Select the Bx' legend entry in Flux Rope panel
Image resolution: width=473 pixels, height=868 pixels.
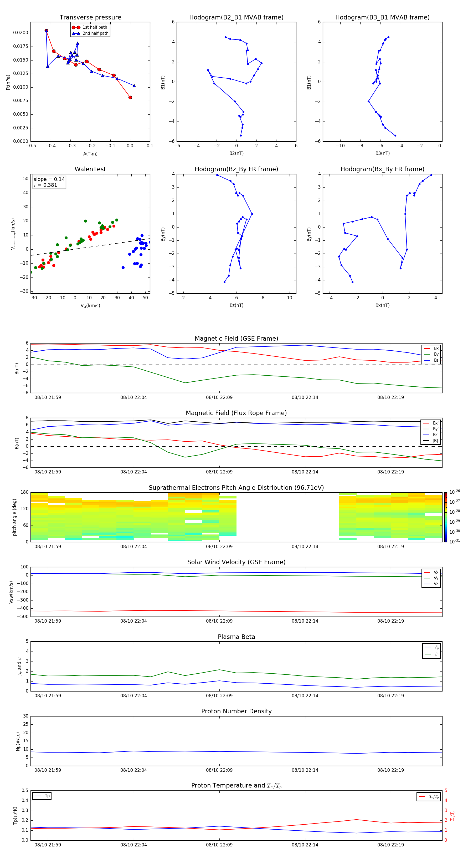pyautogui.click(x=431, y=423)
